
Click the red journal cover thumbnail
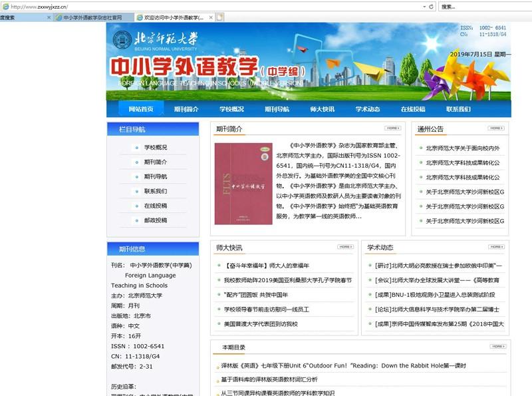[x=243, y=184]
